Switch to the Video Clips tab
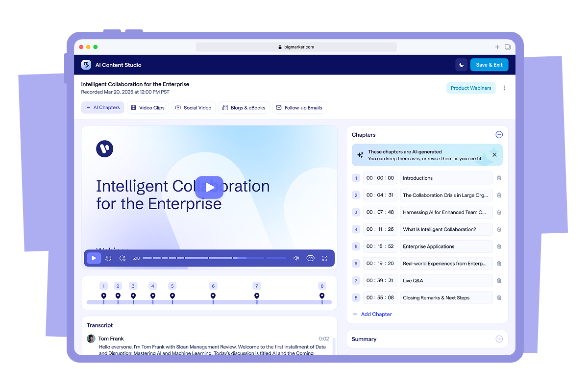Viewport: 588px width, 392px height. point(147,108)
